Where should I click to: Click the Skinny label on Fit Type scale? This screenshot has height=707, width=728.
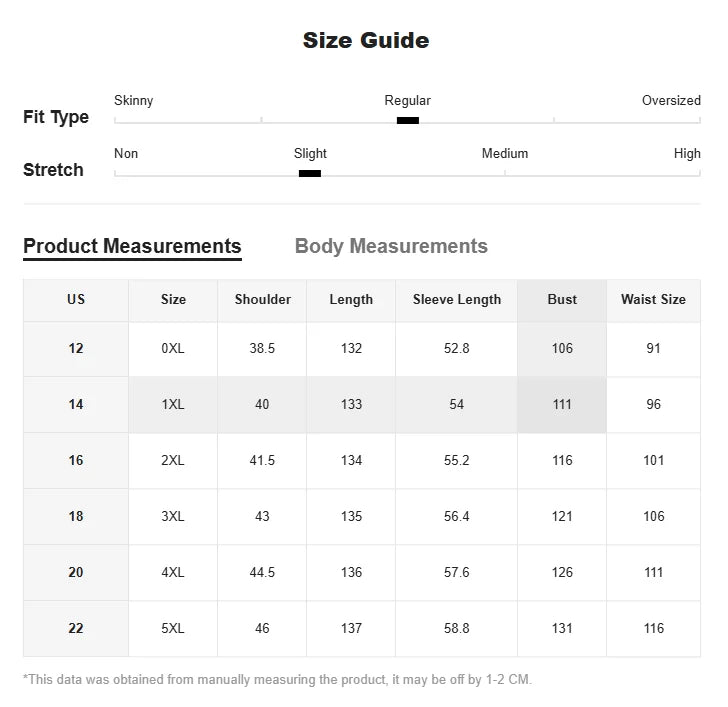134,100
